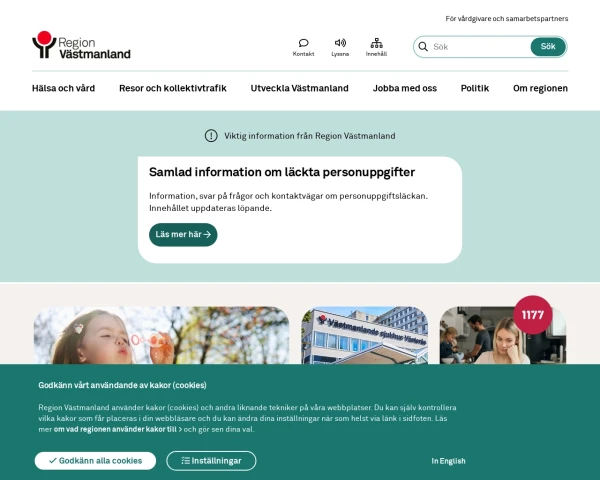
Task: Click the green Sök button
Action: click(548, 47)
